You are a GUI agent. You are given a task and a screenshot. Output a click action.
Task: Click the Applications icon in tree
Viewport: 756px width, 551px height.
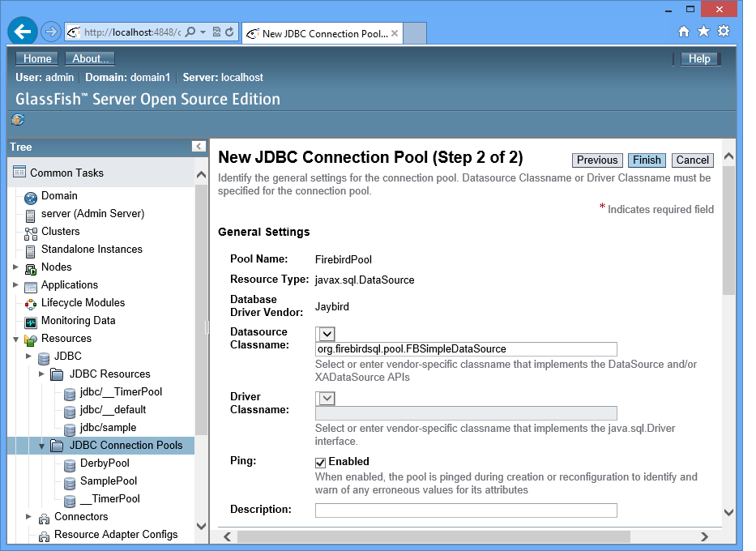pyautogui.click(x=30, y=287)
